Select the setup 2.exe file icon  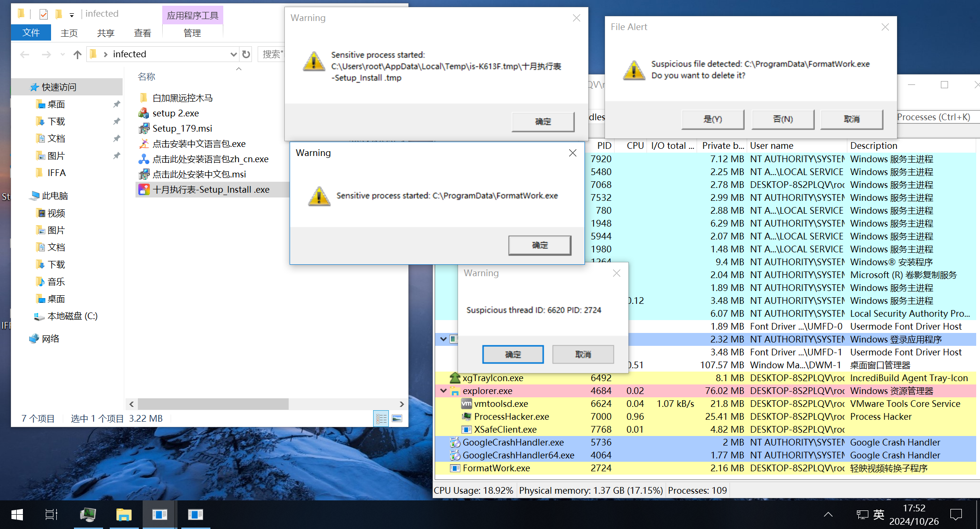click(144, 113)
